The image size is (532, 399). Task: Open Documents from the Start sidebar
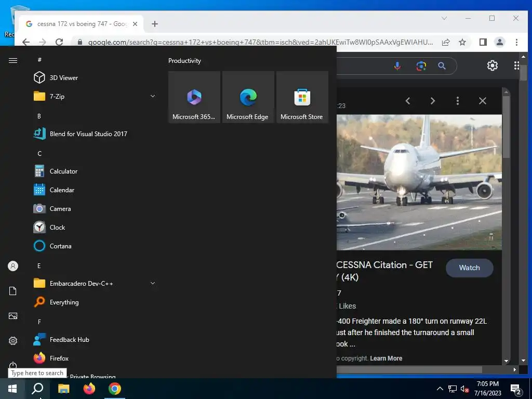click(13, 291)
